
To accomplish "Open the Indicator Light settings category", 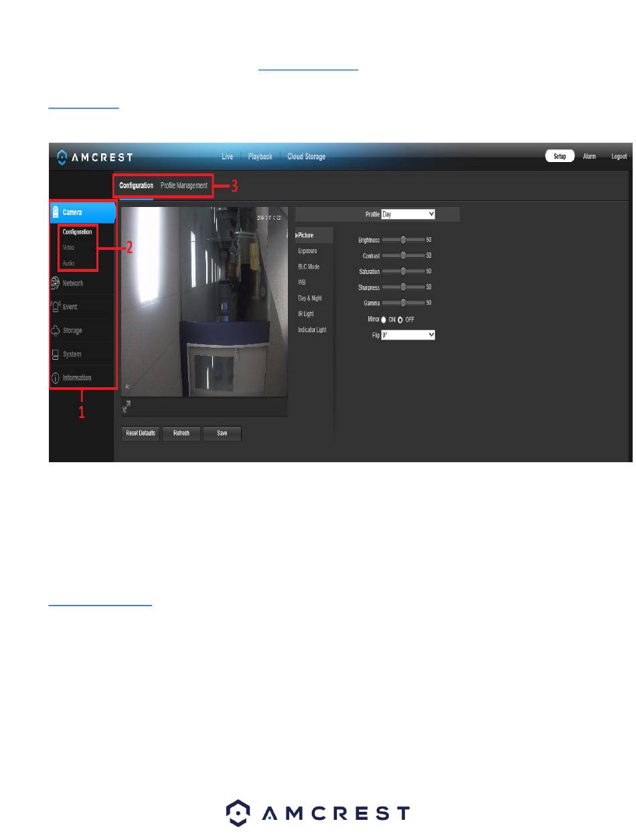I will pos(313,330).
